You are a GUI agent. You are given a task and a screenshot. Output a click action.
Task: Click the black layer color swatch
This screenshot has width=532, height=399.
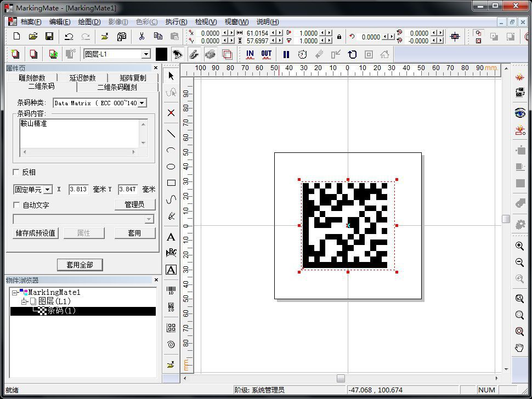click(x=161, y=54)
